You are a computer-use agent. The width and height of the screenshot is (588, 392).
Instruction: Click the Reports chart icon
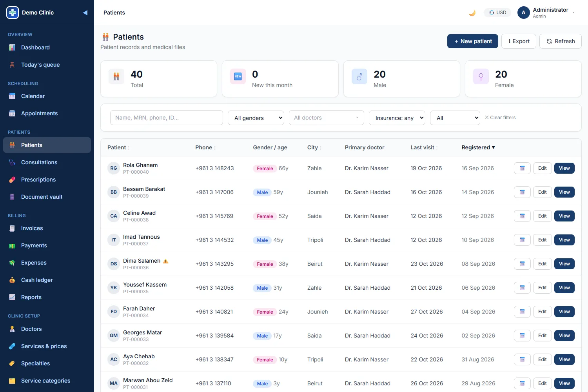pos(12,297)
